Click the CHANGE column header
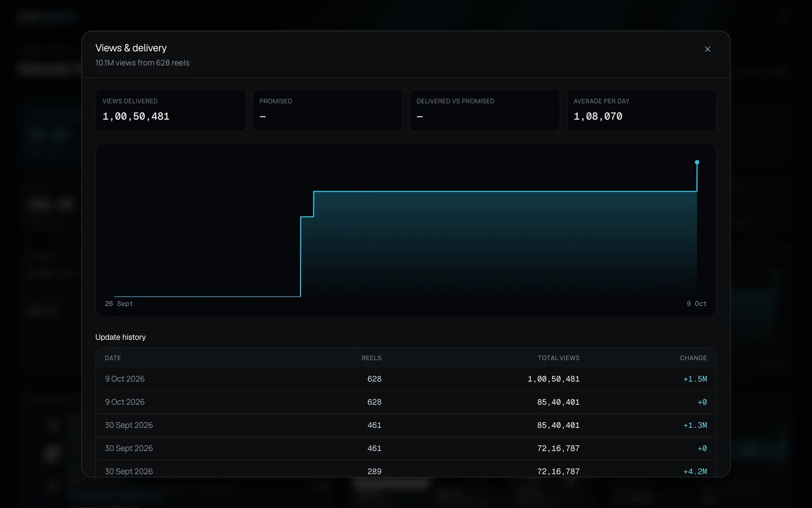 tap(693, 358)
